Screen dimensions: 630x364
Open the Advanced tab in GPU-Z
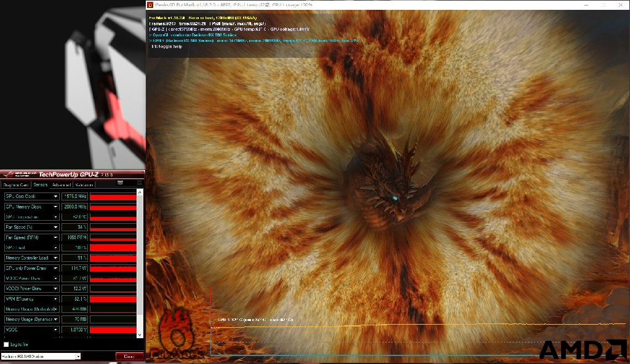point(62,185)
